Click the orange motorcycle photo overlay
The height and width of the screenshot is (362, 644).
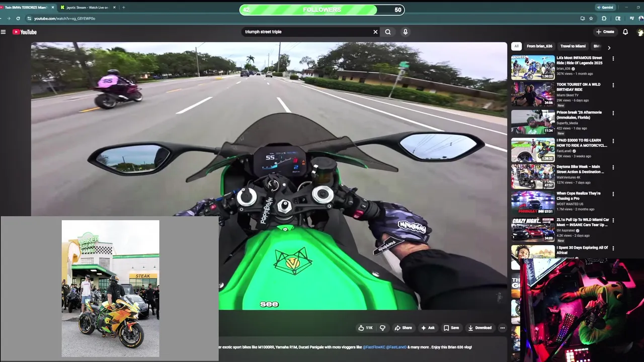(x=110, y=288)
